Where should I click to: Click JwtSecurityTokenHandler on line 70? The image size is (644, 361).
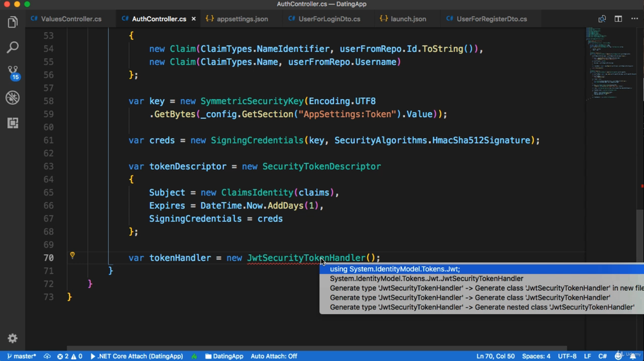pos(306,257)
